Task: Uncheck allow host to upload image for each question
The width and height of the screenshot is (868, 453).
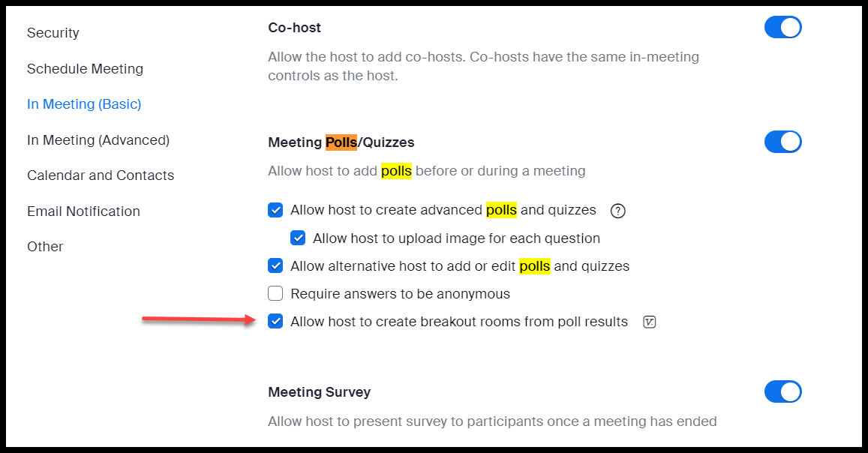Action: click(298, 238)
